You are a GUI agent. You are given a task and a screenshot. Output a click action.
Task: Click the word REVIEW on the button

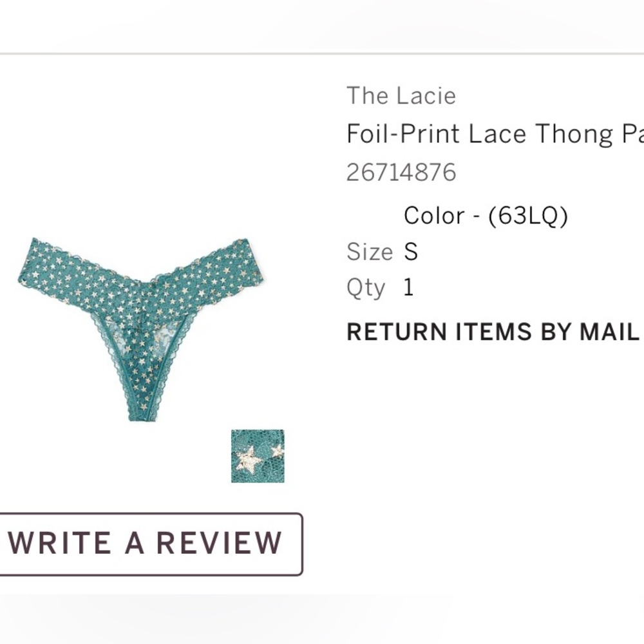coord(220,543)
